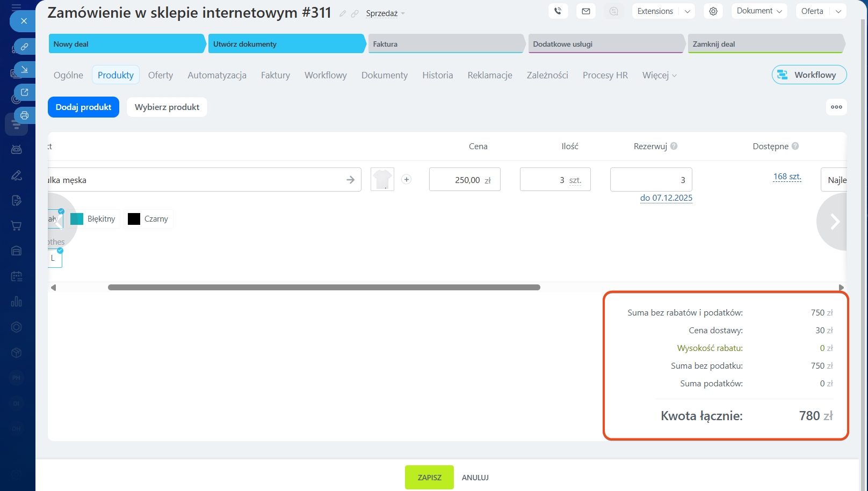Click the phone call icon
This screenshot has height=491, width=868.
pos(558,11)
